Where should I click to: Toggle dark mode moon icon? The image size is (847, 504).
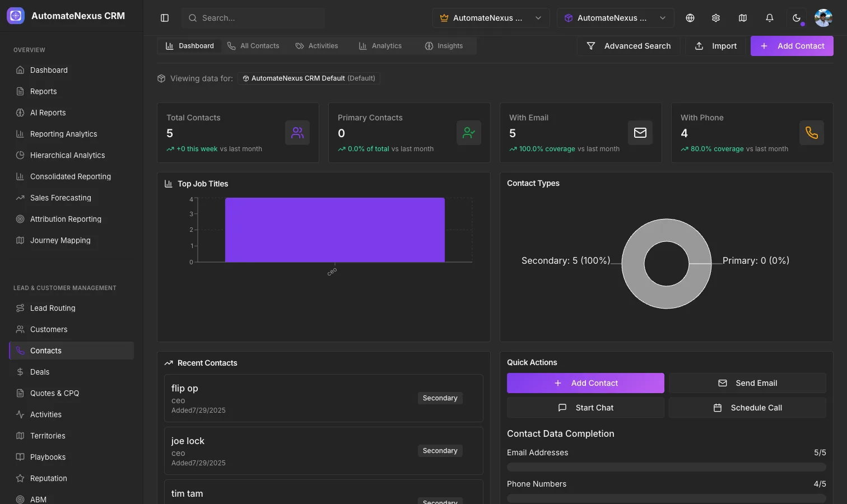click(797, 18)
